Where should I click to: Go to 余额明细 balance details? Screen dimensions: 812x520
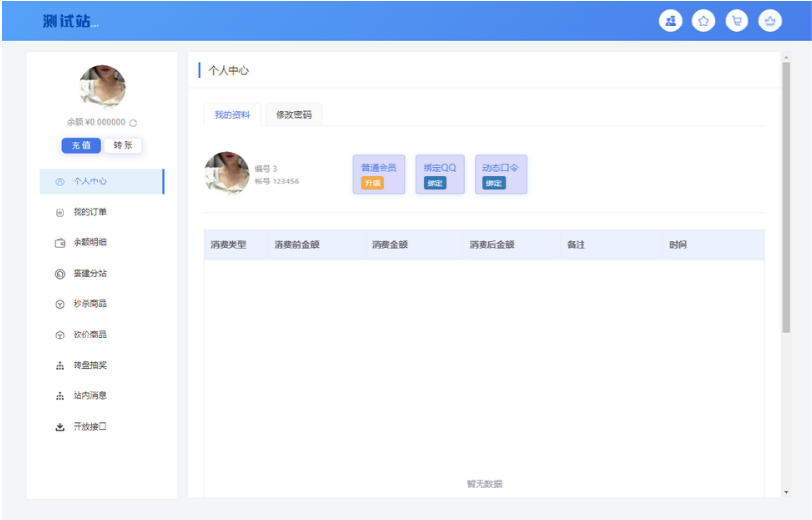(x=89, y=242)
